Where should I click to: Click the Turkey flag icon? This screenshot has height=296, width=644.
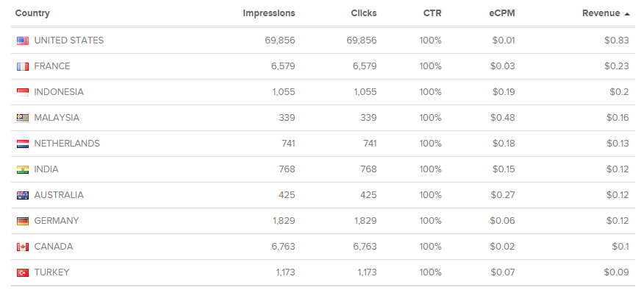(23, 272)
